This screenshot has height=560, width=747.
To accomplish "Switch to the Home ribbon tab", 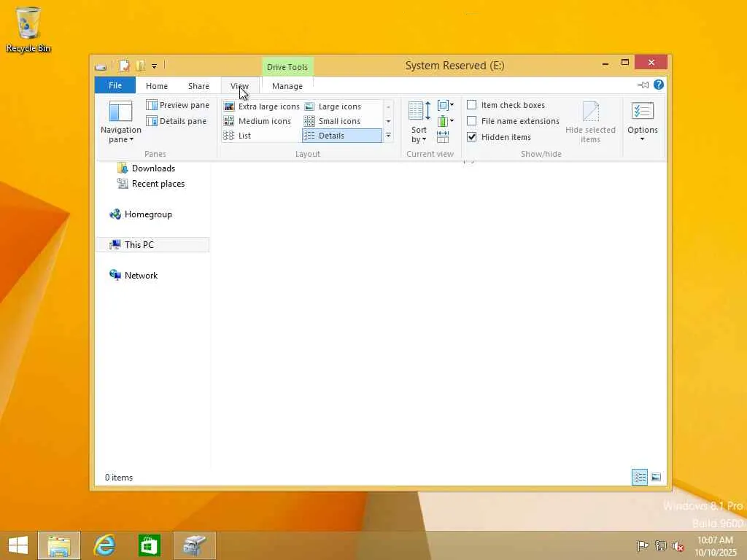I will (x=157, y=86).
